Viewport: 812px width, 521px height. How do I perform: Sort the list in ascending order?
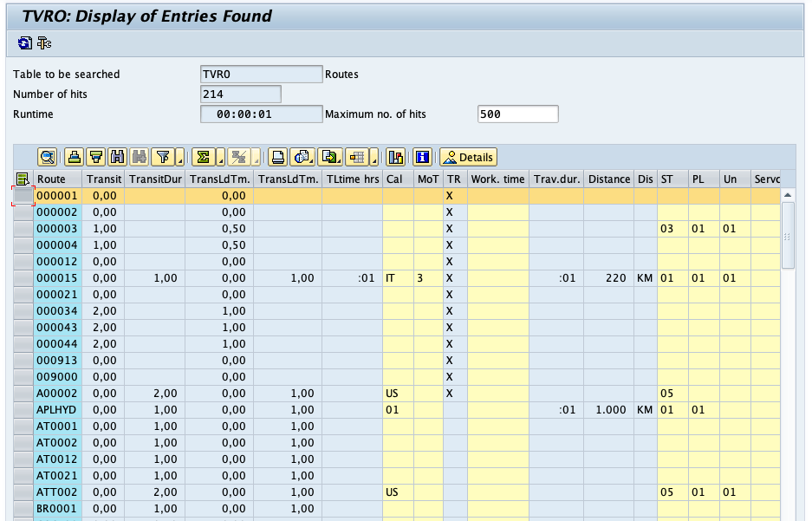click(74, 157)
